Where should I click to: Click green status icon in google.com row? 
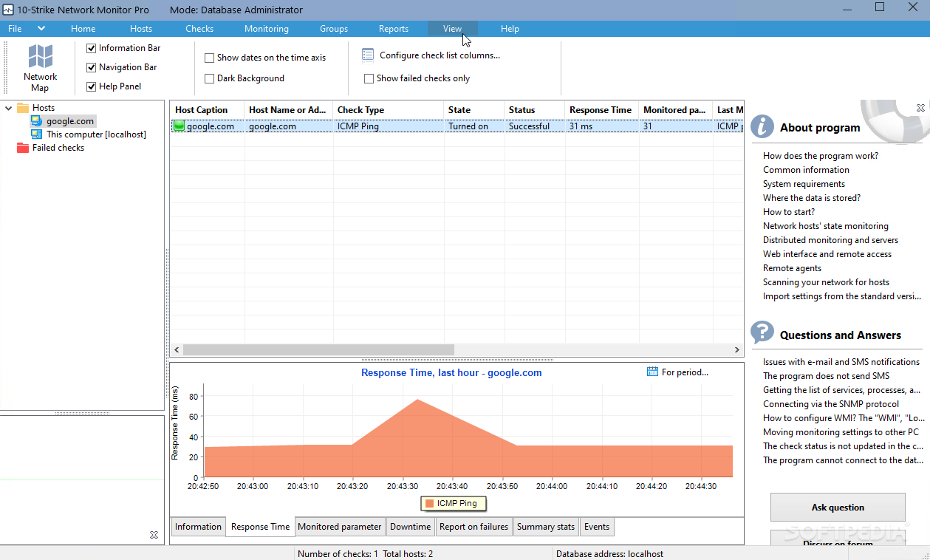[x=179, y=126]
